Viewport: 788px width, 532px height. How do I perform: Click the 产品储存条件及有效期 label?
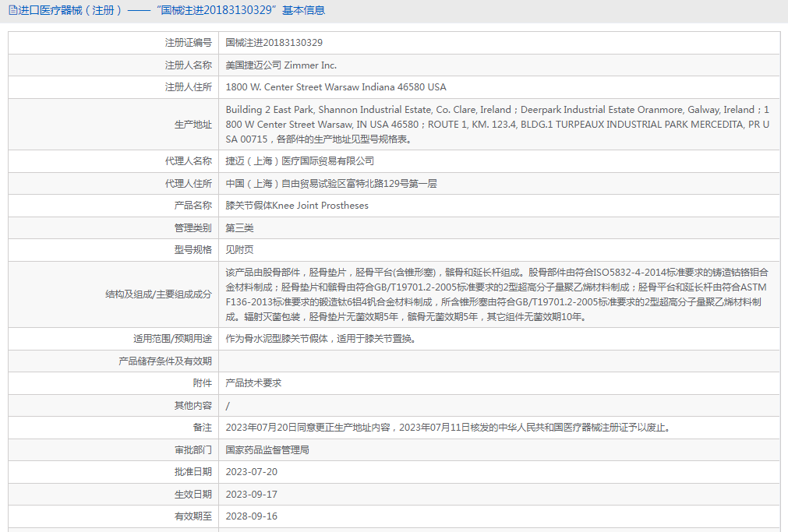tap(164, 361)
